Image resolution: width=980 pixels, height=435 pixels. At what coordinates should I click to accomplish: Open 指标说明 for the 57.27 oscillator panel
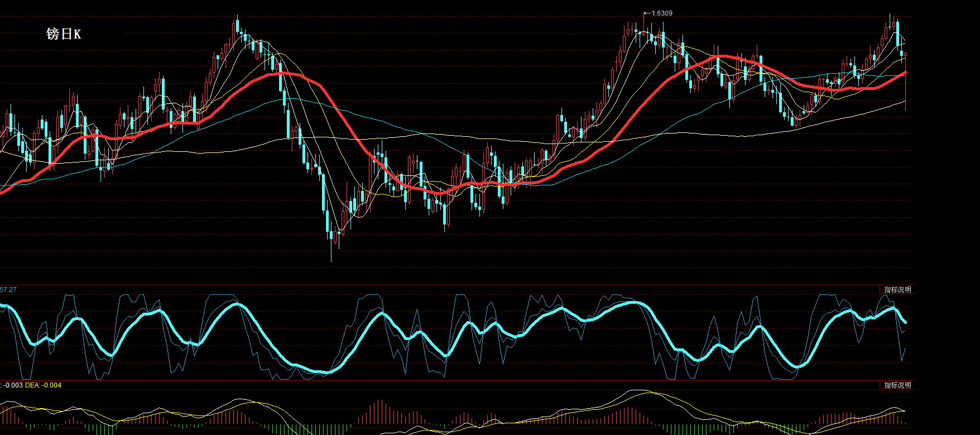897,290
